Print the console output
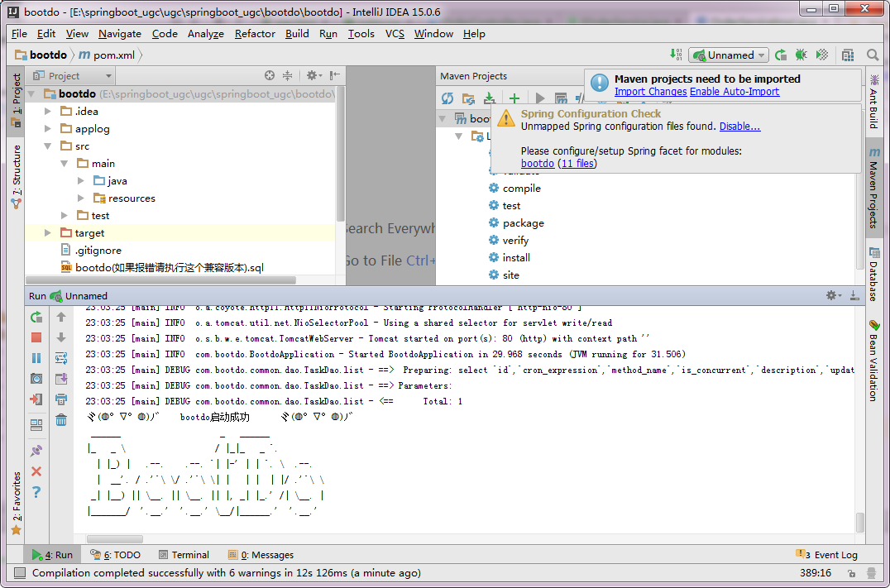 (x=61, y=399)
